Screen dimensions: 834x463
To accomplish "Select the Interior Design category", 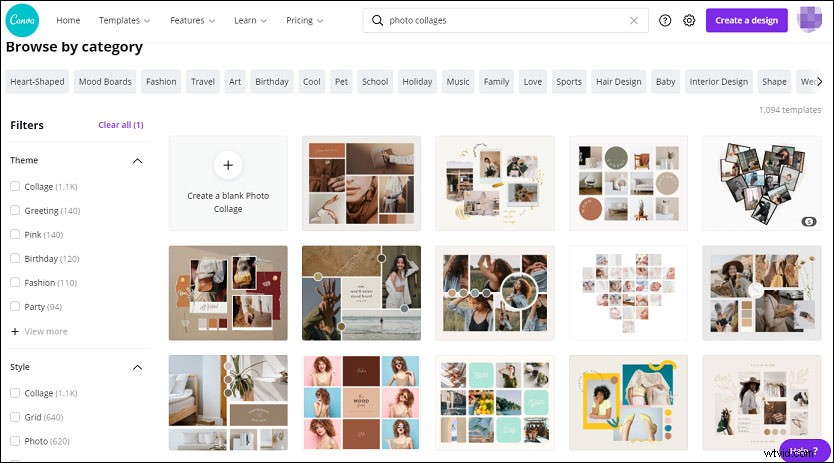I will point(719,81).
